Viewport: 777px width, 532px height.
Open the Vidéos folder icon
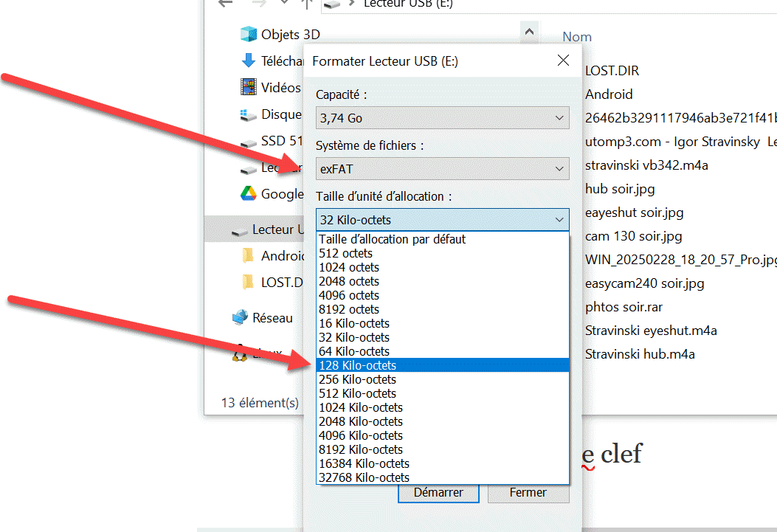[x=248, y=88]
